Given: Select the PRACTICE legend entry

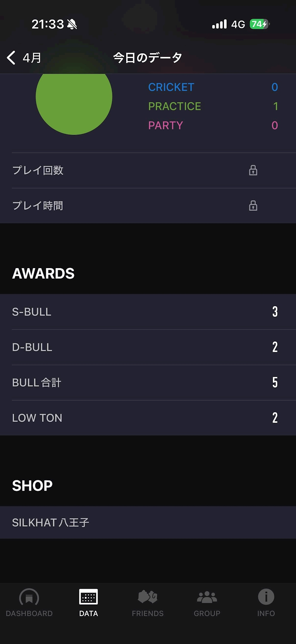Looking at the screenshot, I should 174,106.
